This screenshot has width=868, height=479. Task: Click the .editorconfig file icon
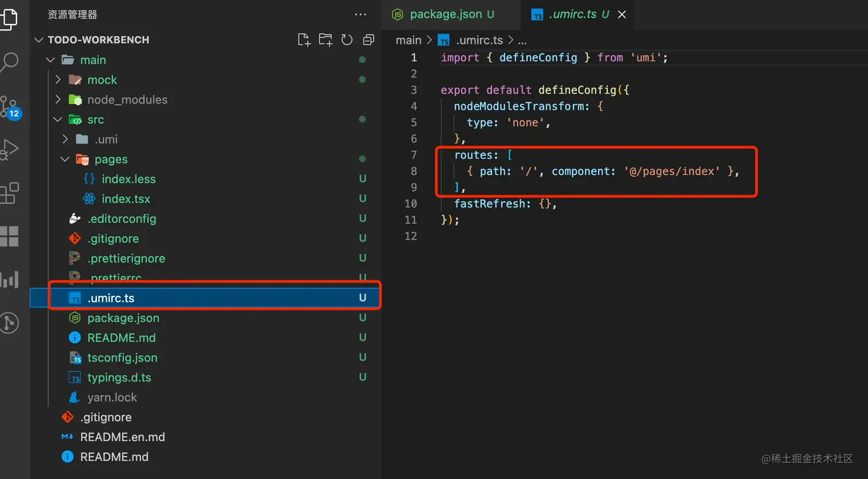pyautogui.click(x=75, y=218)
